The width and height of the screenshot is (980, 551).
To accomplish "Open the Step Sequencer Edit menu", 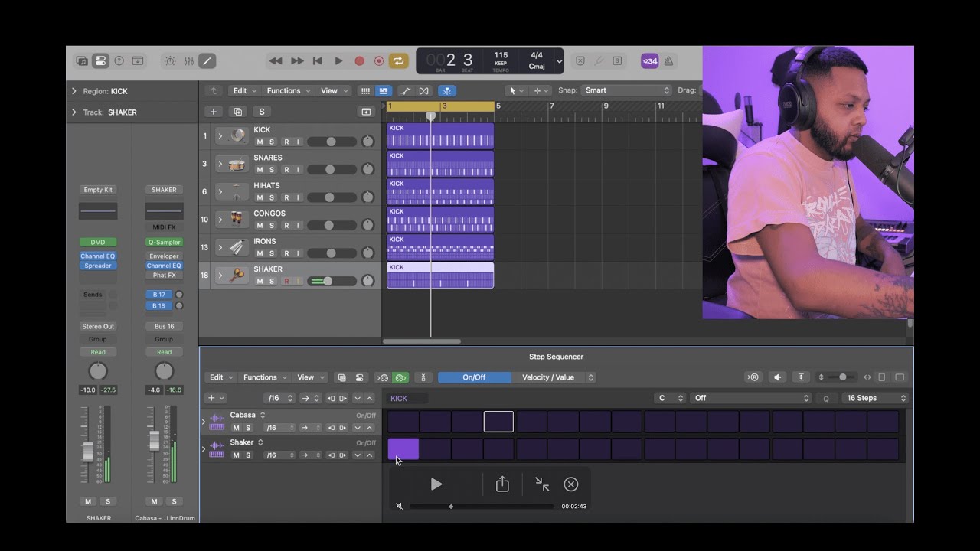I will (x=221, y=377).
